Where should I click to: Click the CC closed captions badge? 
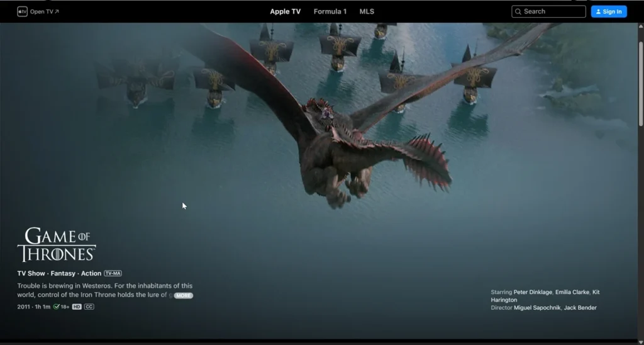click(x=89, y=307)
